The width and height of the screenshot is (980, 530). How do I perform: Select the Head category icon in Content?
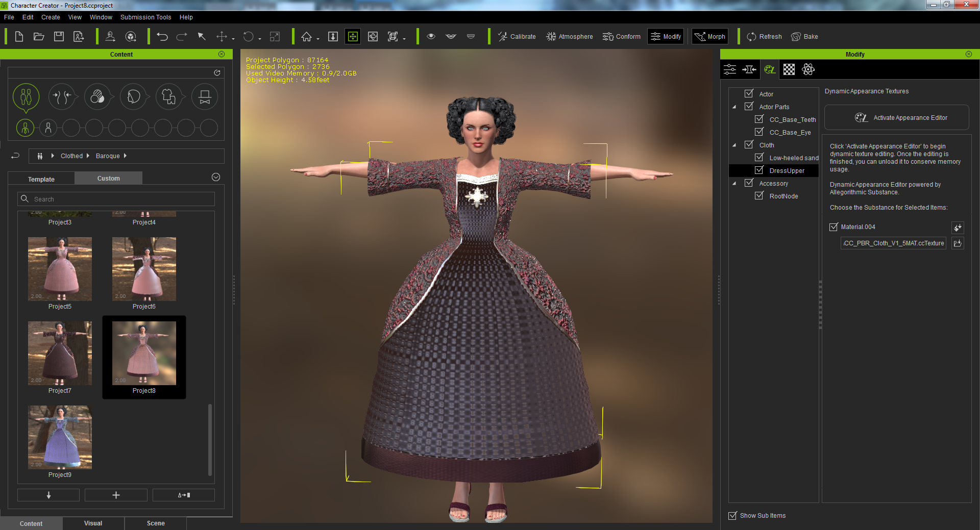(133, 97)
